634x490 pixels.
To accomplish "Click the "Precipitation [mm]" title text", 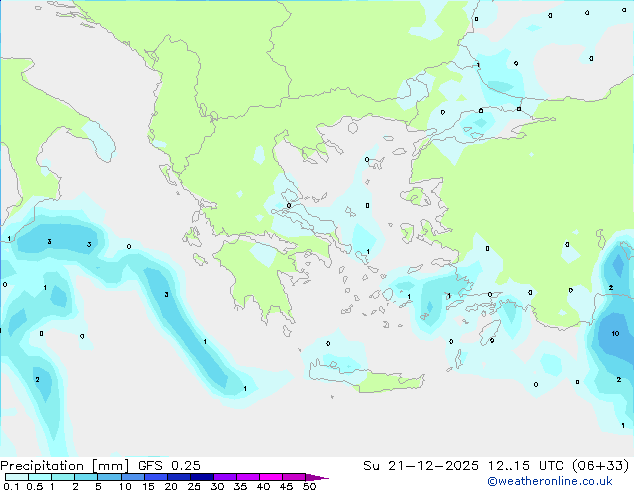I will click(x=64, y=466).
